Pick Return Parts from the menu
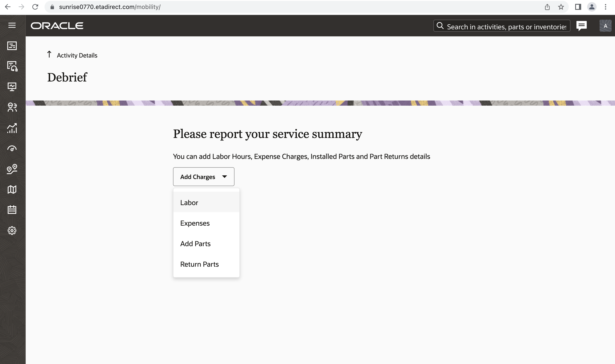615x364 pixels. (199, 264)
